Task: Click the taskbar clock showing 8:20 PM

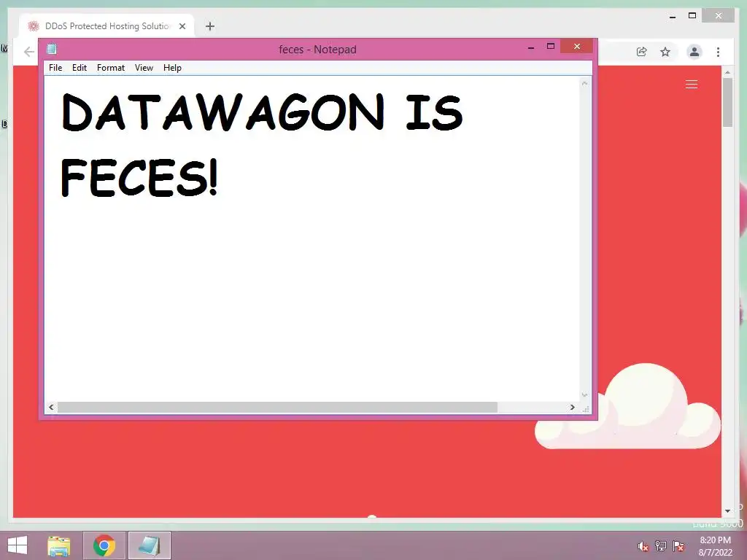Action: [x=715, y=546]
